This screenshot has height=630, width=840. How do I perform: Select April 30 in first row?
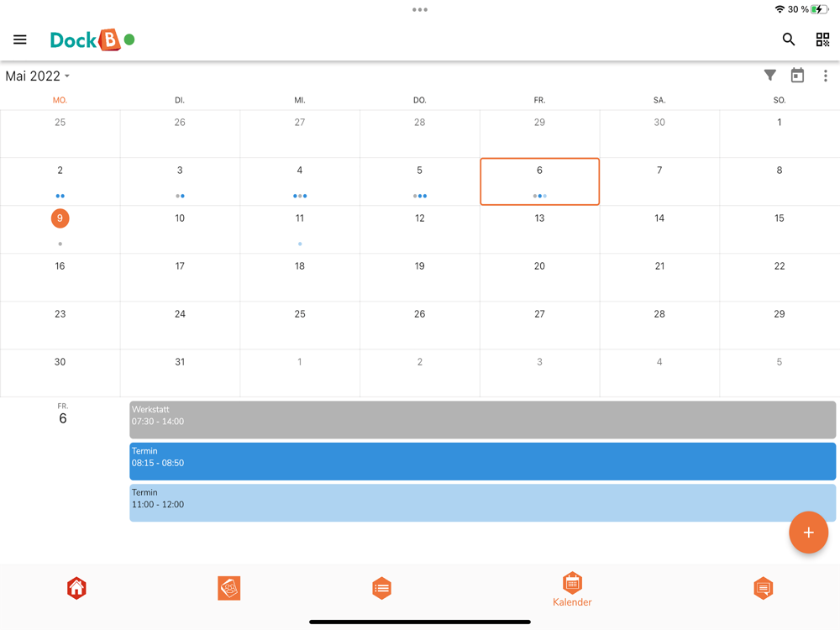659,134
